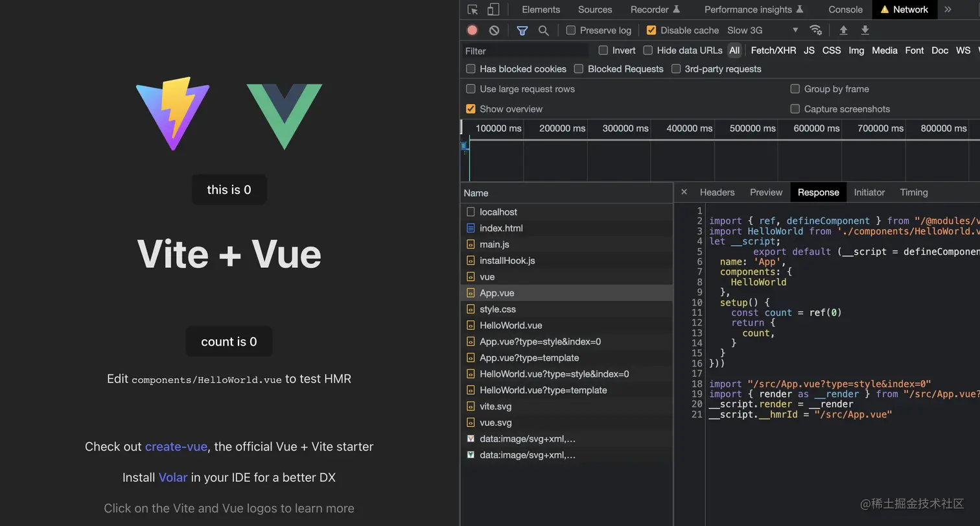
Task: Toggle the network filter funnel icon
Action: [522, 30]
